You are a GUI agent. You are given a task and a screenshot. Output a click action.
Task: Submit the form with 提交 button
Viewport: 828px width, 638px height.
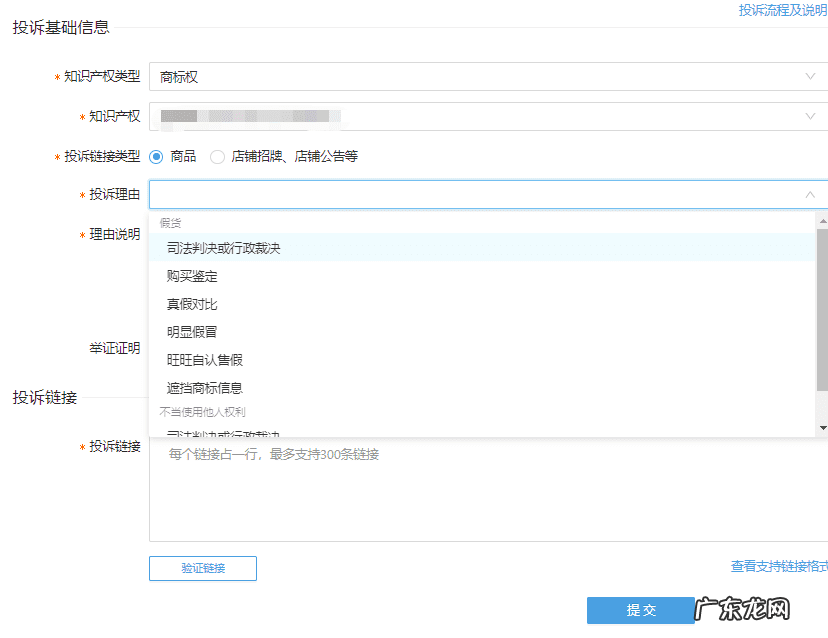641,610
